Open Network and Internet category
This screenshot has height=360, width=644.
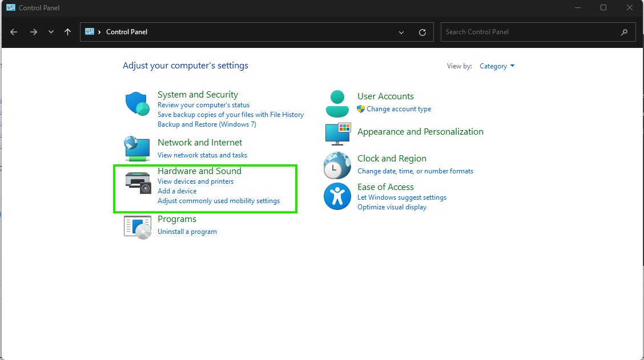200,143
